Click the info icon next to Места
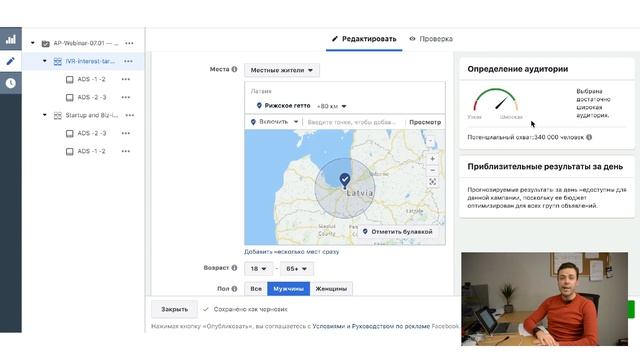Image resolution: width=640 pixels, height=360 pixels. pyautogui.click(x=234, y=69)
